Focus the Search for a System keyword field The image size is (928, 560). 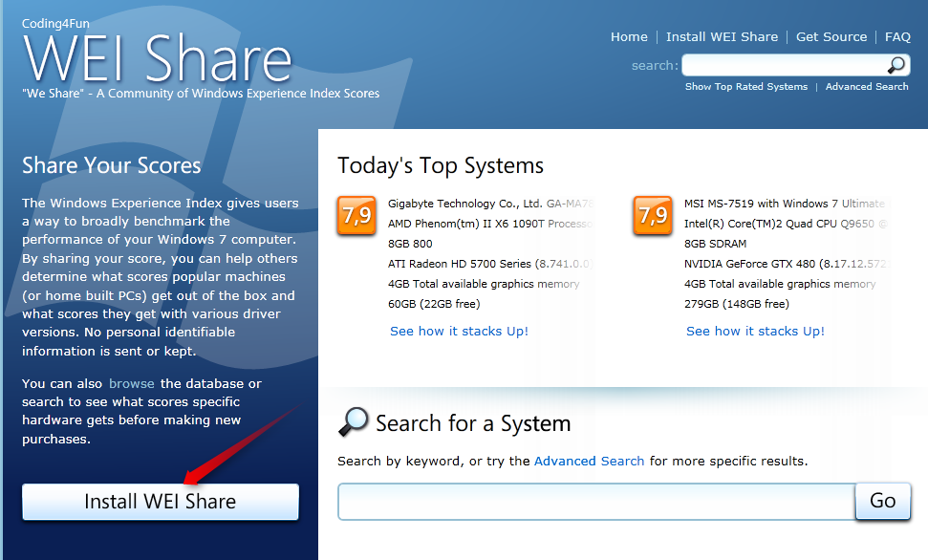point(596,502)
